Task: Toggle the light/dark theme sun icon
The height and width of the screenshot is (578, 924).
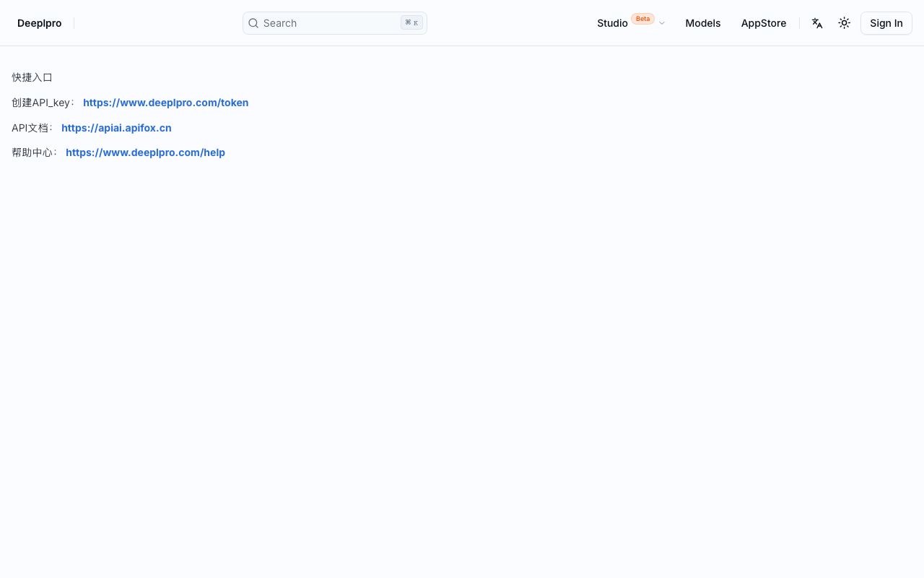Action: (x=844, y=23)
